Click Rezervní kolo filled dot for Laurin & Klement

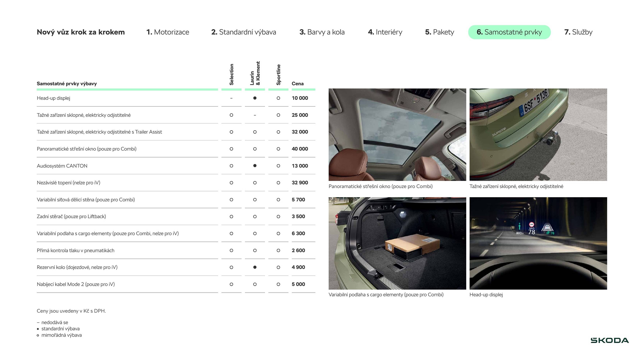coord(255,267)
